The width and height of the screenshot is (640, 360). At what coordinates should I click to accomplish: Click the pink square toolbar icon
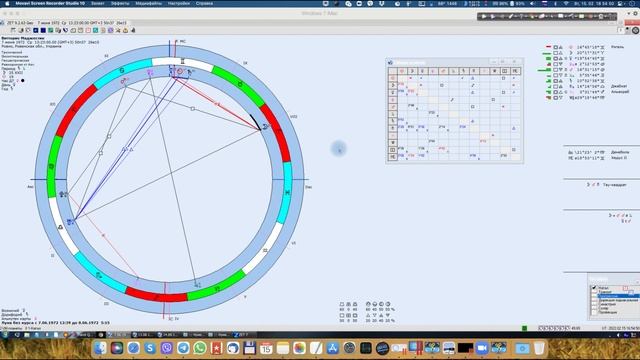[x=88, y=30]
